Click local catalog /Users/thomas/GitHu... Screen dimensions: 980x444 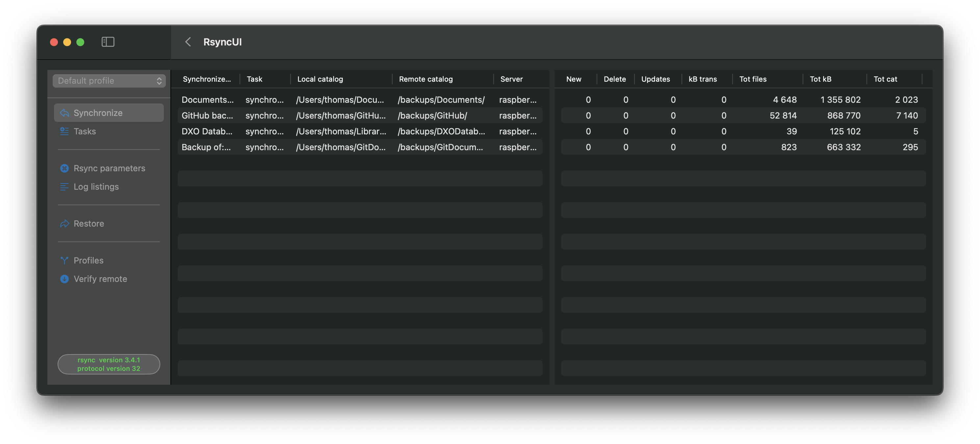pyautogui.click(x=341, y=115)
